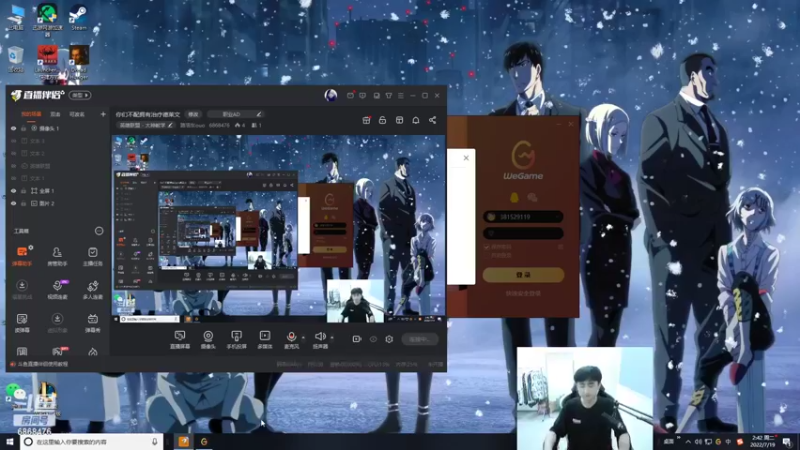The width and height of the screenshot is (800, 450).
Task: Open the 房管助手 tool
Action: tap(57, 256)
